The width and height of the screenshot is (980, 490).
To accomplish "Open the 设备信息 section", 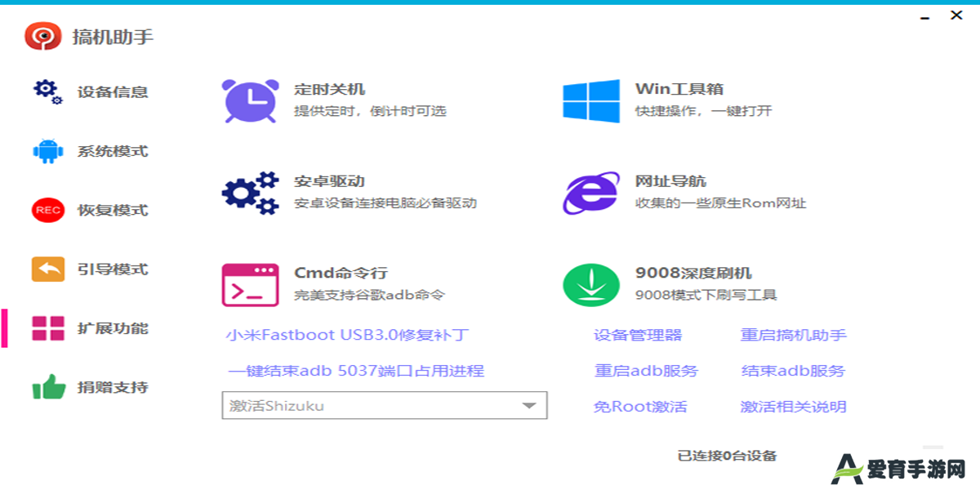I will [x=113, y=91].
